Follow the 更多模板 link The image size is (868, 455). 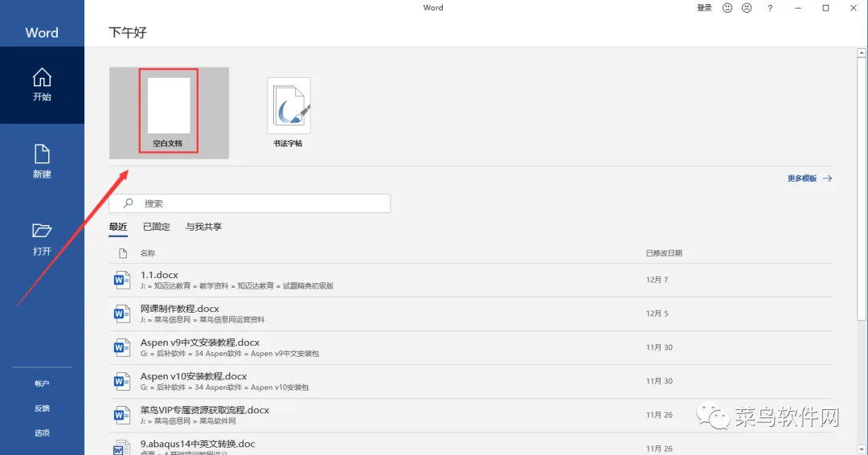802,178
